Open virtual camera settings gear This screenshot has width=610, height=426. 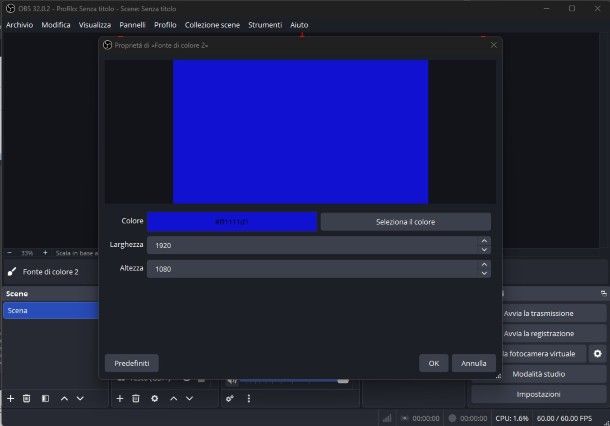[x=597, y=354]
